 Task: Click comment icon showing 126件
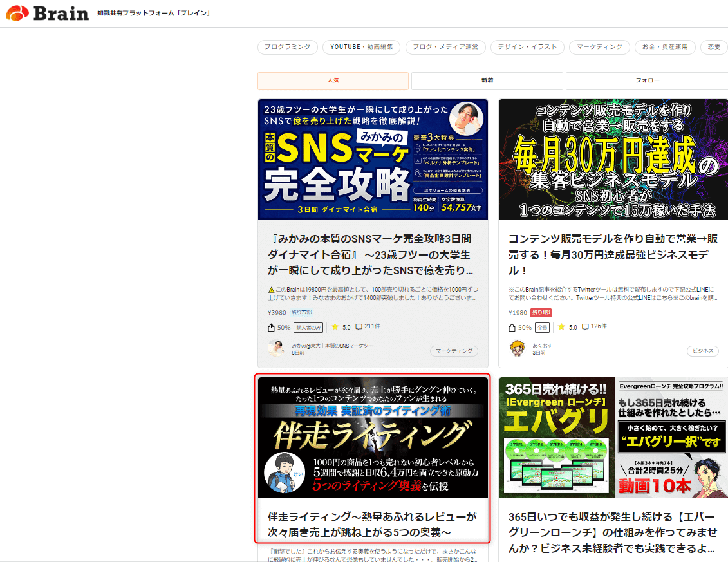coord(586,327)
